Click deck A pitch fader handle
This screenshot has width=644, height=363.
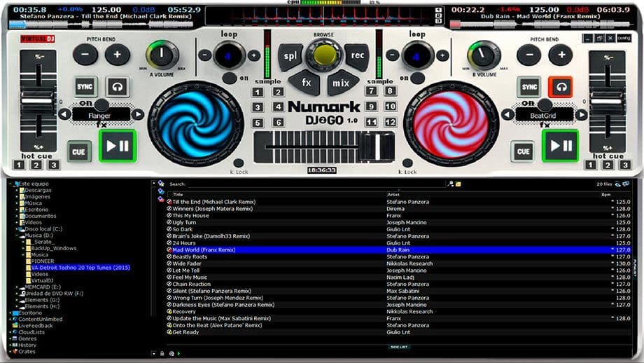click(37, 101)
